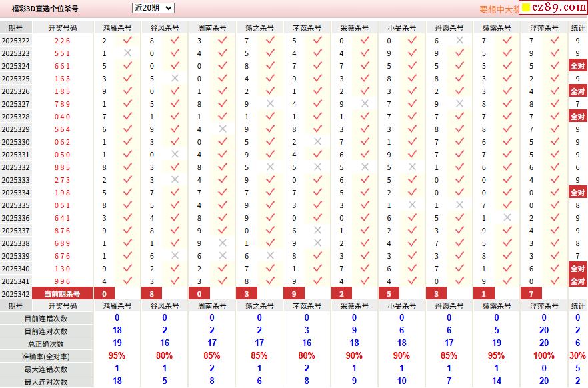The image size is (588, 388).
Task: Click the X mark for 谷风杀号 in row 2025333
Action: (175, 179)
